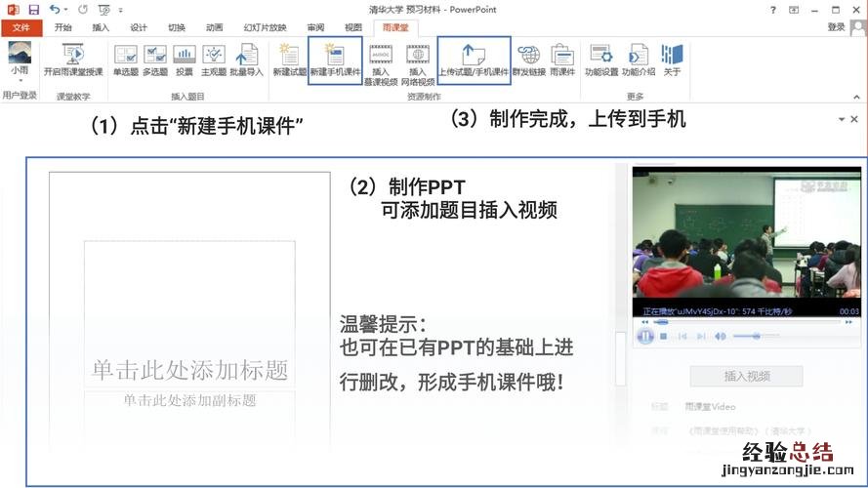Open 批量导入 batch import

pyautogui.click(x=246, y=60)
